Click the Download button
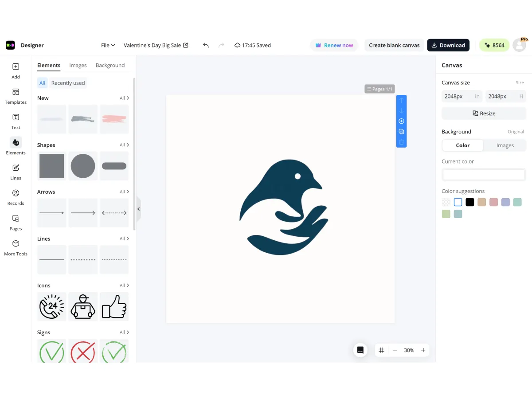 click(448, 45)
